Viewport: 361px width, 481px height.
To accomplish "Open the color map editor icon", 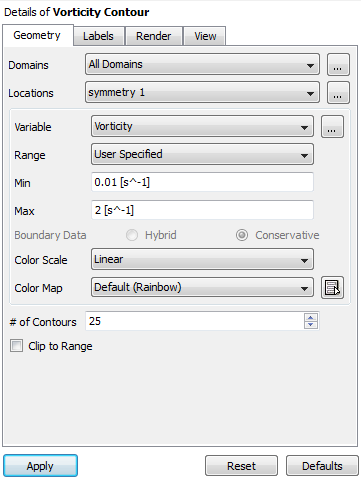I will click(x=332, y=288).
